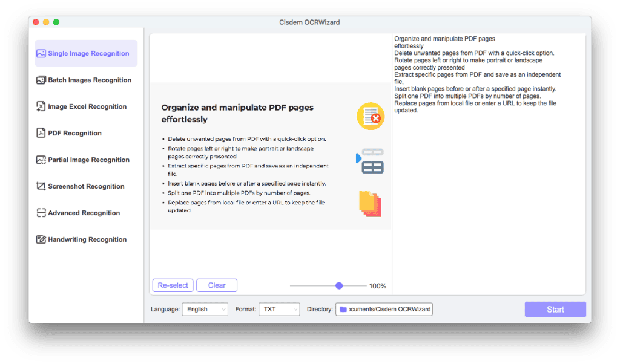Click the Single Image Recognition icon
The width and height of the screenshot is (620, 364).
click(x=41, y=53)
